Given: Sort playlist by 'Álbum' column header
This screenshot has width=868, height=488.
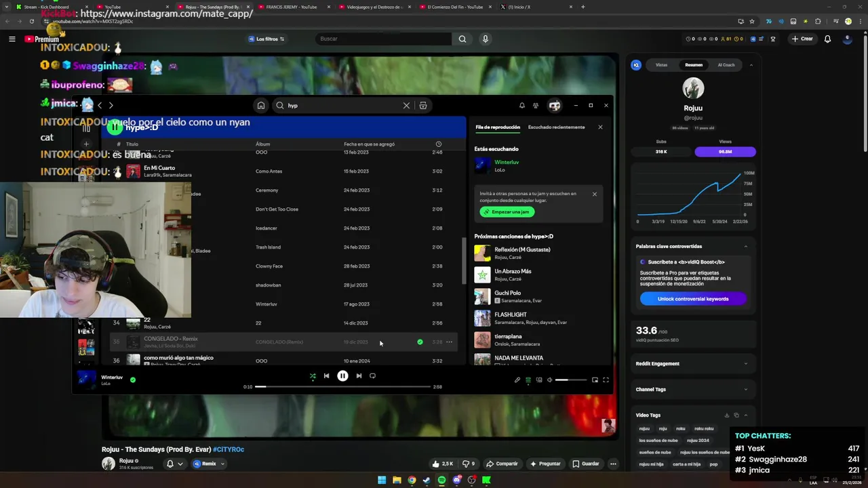Looking at the screenshot, I should click(x=262, y=144).
